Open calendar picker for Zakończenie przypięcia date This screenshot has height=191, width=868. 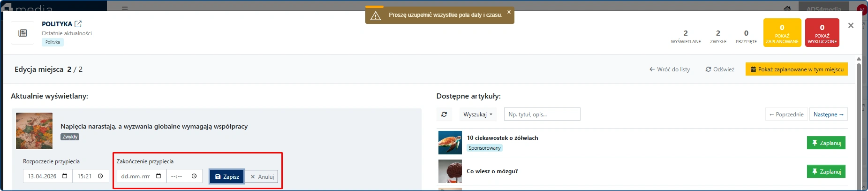tap(159, 176)
